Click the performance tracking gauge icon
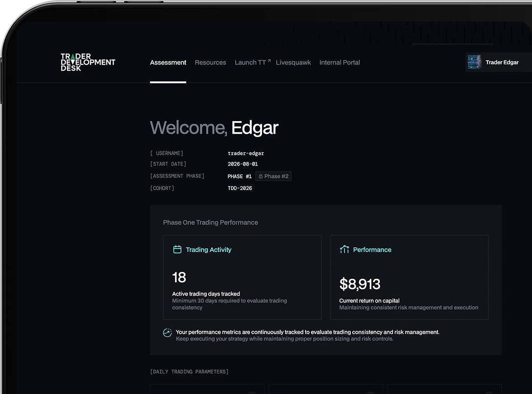Image resolution: width=532 pixels, height=394 pixels. point(167,333)
